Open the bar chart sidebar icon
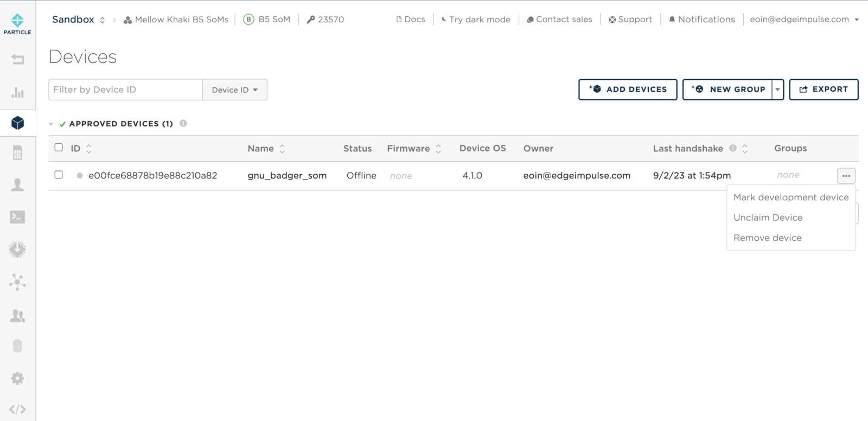The height and width of the screenshot is (421, 868). (x=17, y=92)
